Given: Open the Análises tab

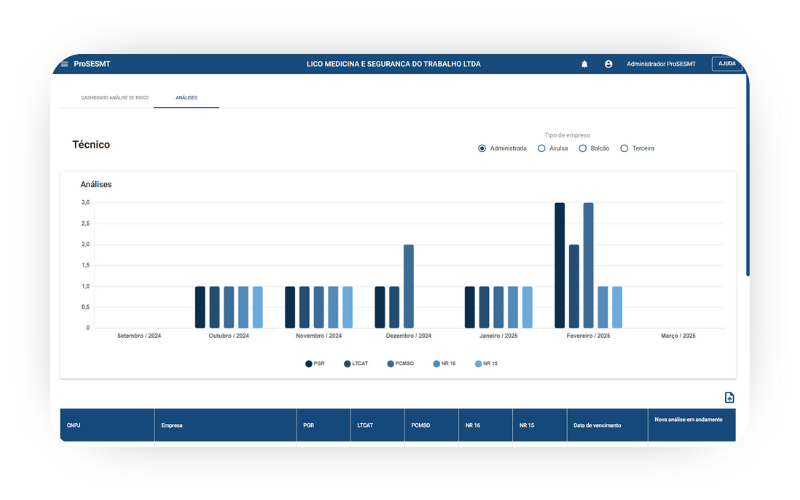Looking at the screenshot, I should pos(186,98).
